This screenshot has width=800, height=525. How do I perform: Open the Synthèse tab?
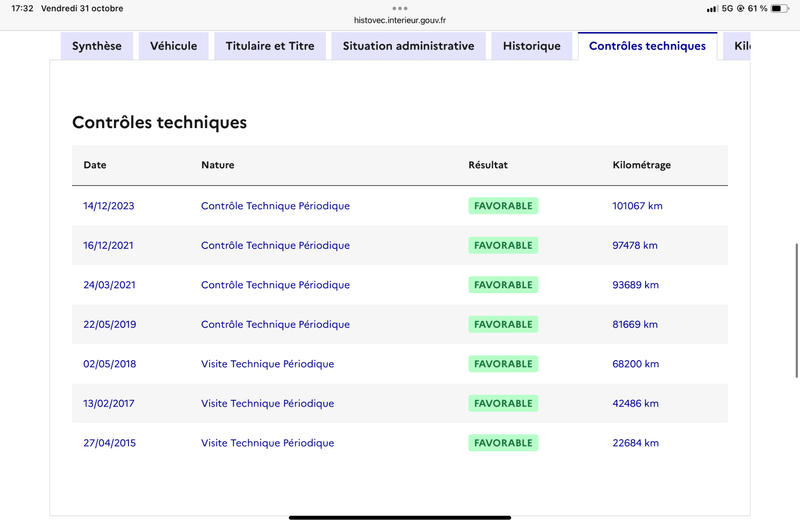click(97, 46)
